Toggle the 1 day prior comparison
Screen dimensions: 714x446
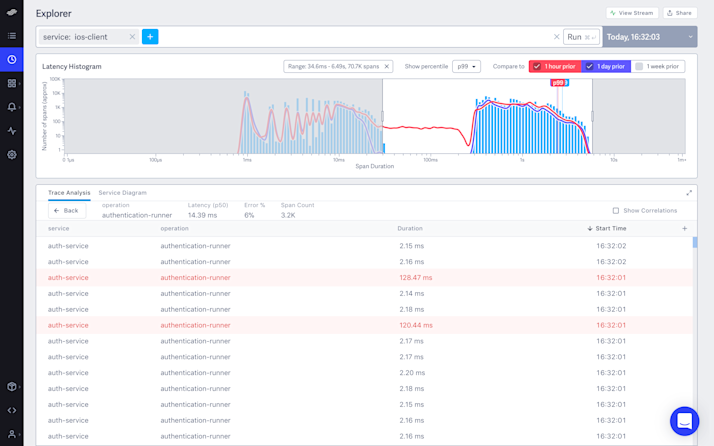tap(606, 67)
